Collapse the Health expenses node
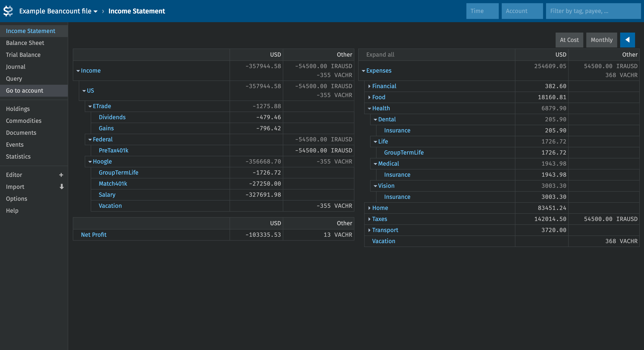 pyautogui.click(x=369, y=109)
